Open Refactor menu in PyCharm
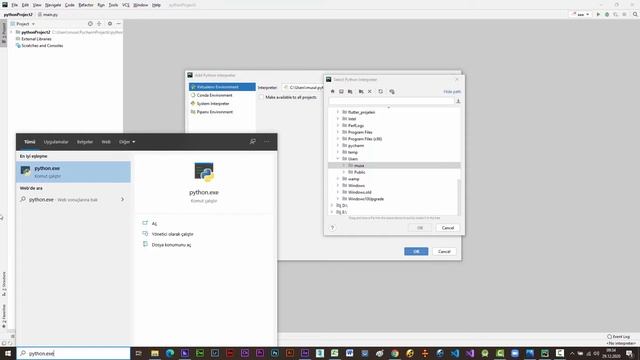This screenshot has height=360, width=640. point(86,5)
